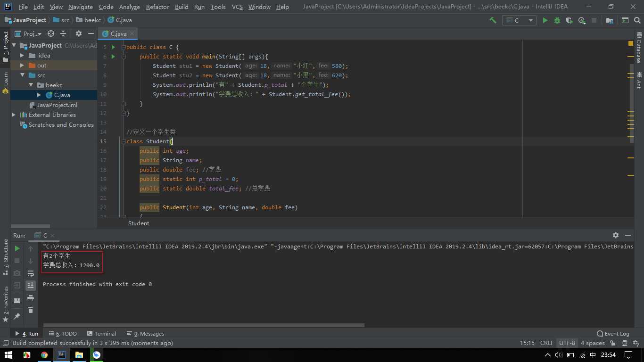The image size is (644, 362).
Task: Open the Terminal tool tab
Action: pyautogui.click(x=101, y=333)
